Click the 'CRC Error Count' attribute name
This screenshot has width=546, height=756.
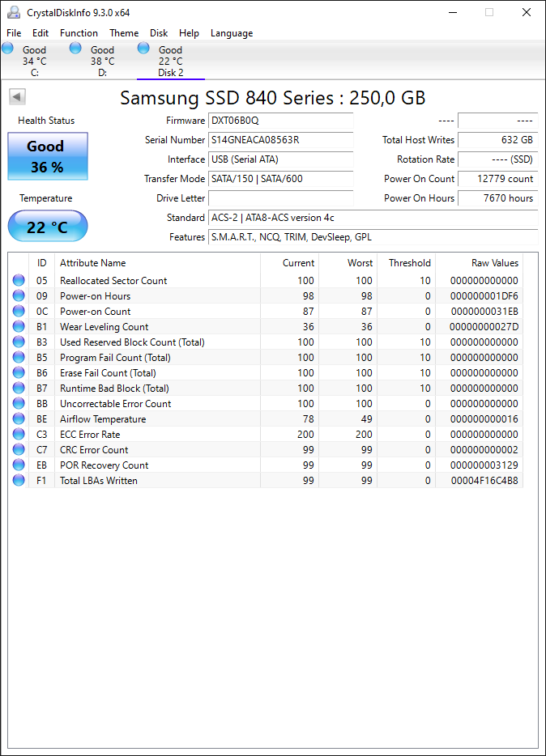[94, 450]
